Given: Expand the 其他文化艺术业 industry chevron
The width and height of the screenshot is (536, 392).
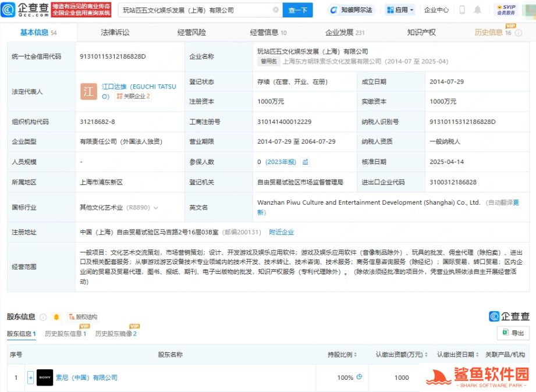Looking at the screenshot, I should pos(156,208).
